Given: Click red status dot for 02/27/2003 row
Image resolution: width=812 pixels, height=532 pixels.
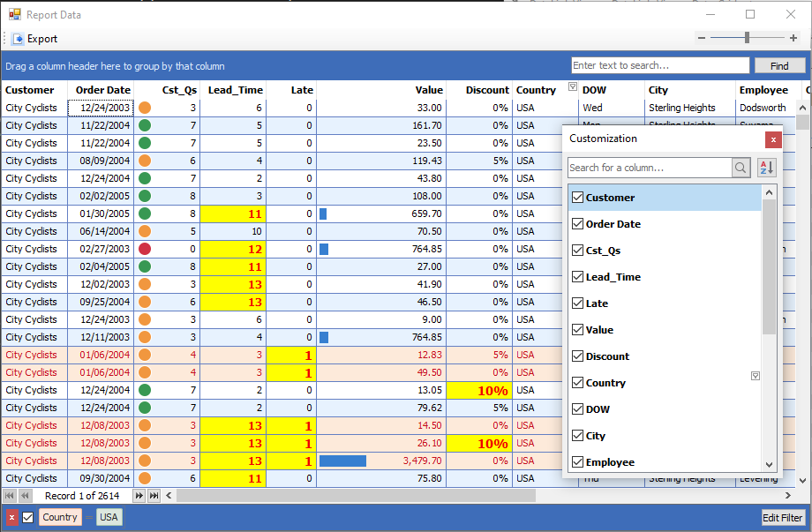Looking at the screenshot, I should point(145,249).
